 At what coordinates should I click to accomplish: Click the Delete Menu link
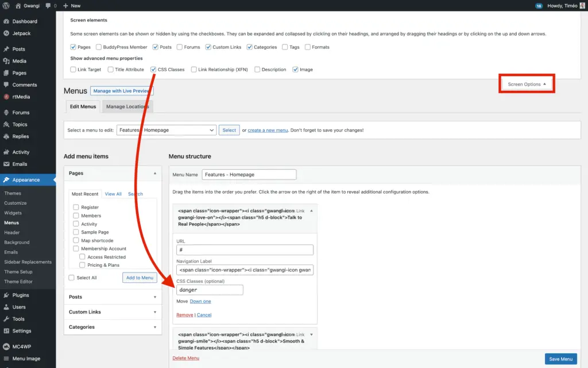185,358
